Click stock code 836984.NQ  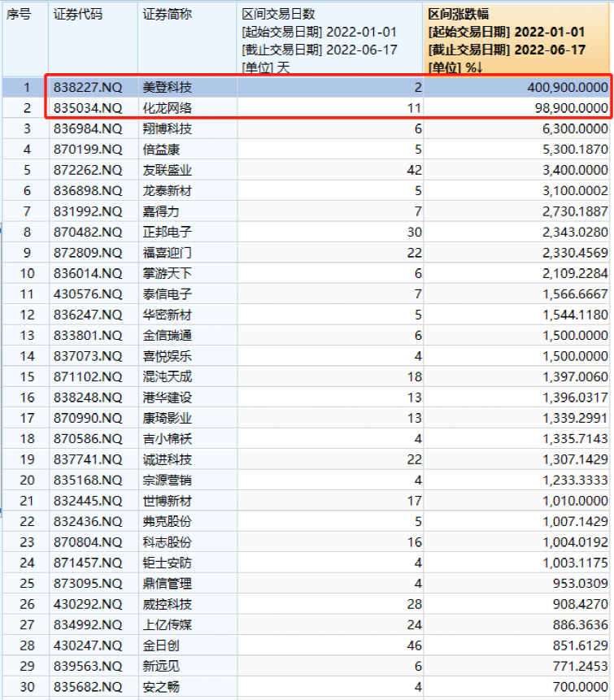coord(88,128)
